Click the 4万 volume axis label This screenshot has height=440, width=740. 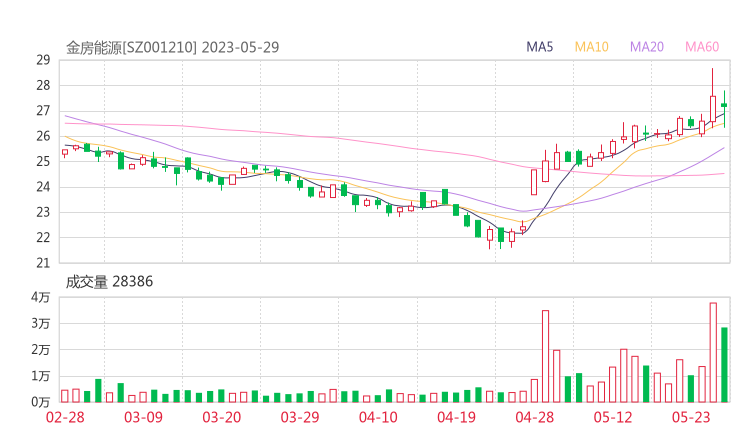pyautogui.click(x=40, y=298)
